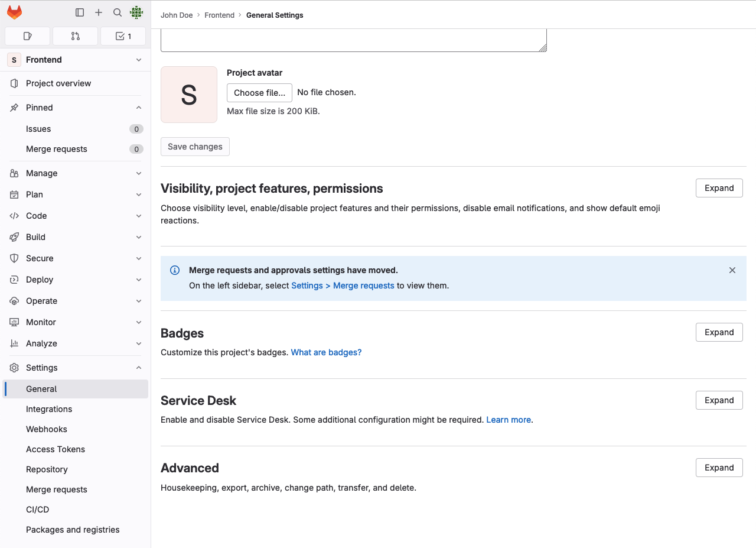Screen dimensions: 756x548
Task: Click the large project avatar S thumbnail
Action: point(189,95)
